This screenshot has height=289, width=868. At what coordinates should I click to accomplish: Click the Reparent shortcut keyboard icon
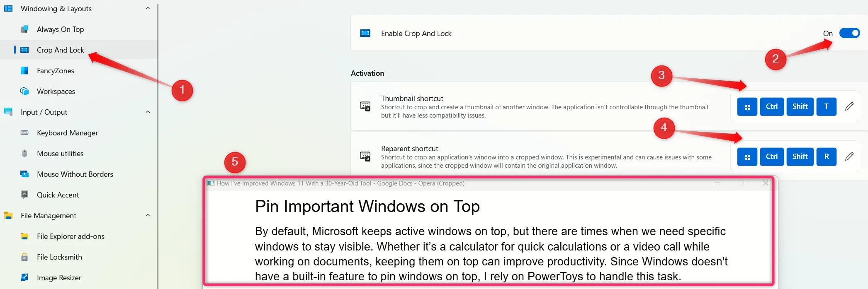click(x=365, y=157)
